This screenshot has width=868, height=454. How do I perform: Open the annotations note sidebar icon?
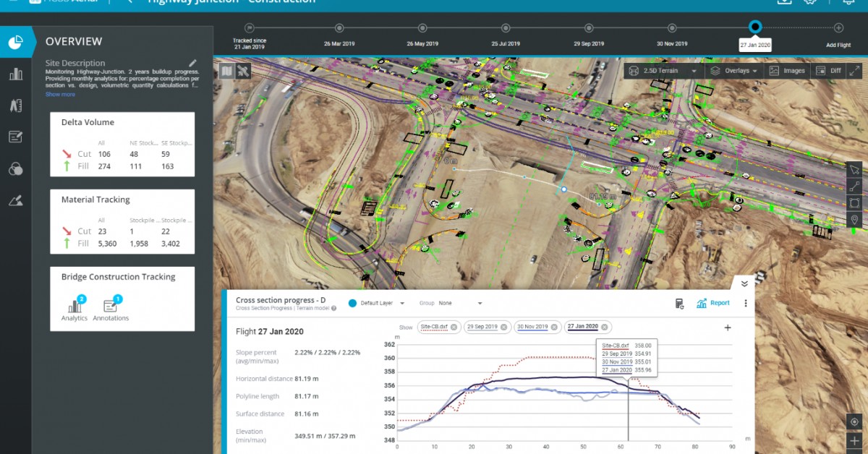[16, 137]
